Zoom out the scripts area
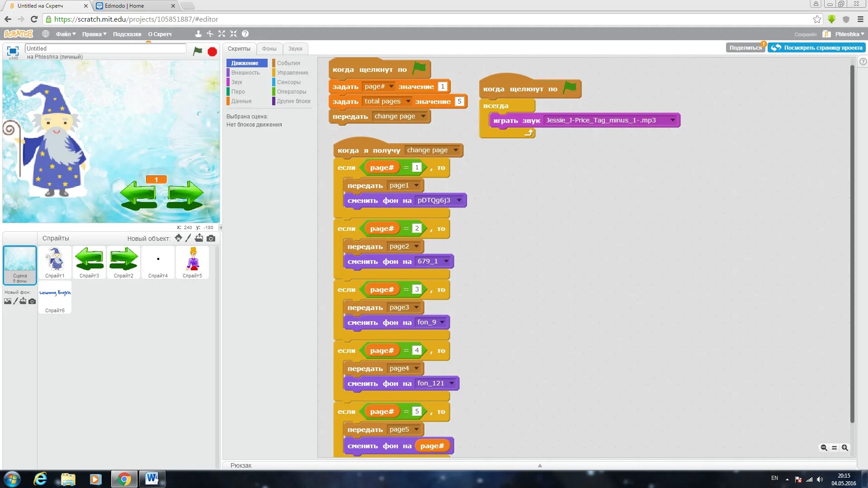This screenshot has width=868, height=488. pos(824,448)
